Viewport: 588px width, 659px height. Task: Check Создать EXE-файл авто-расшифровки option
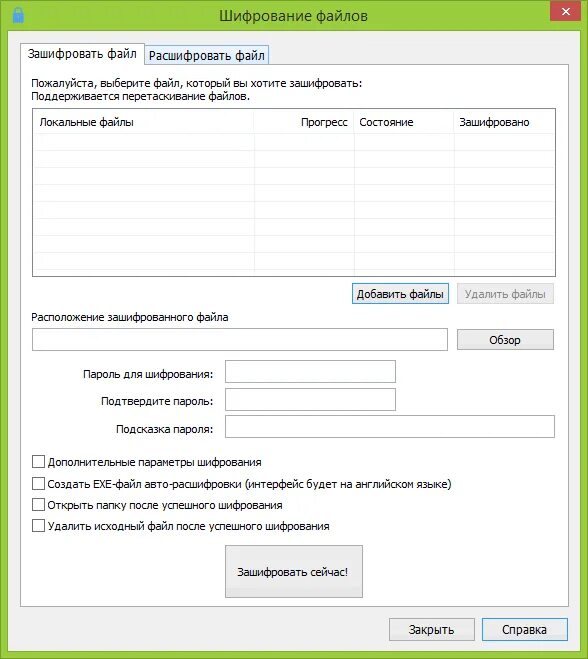pos(38,483)
